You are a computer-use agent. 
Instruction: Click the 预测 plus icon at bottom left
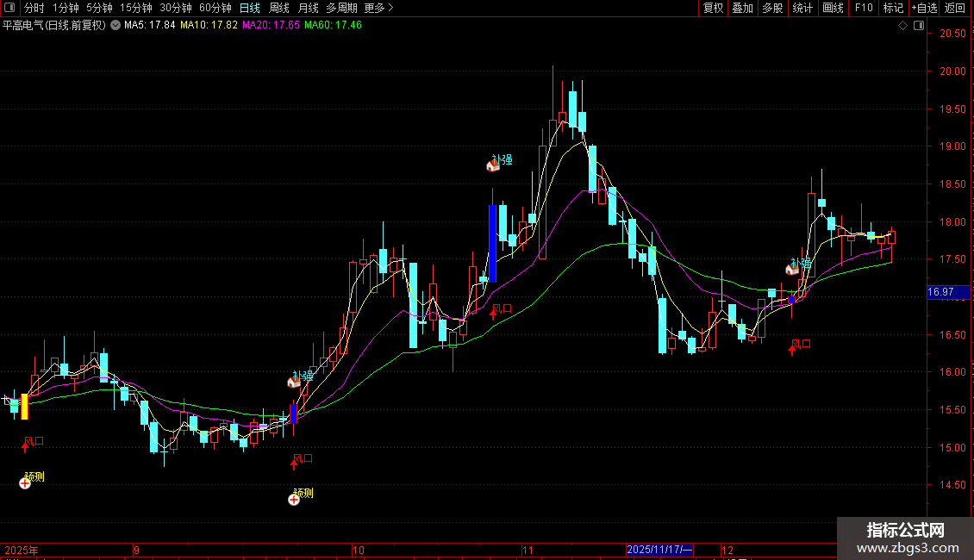point(25,484)
